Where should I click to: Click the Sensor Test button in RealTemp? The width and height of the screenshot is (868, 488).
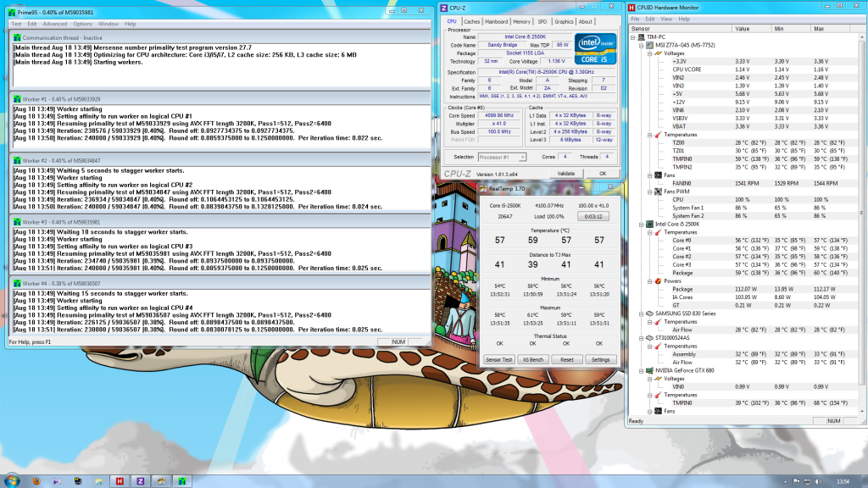498,359
